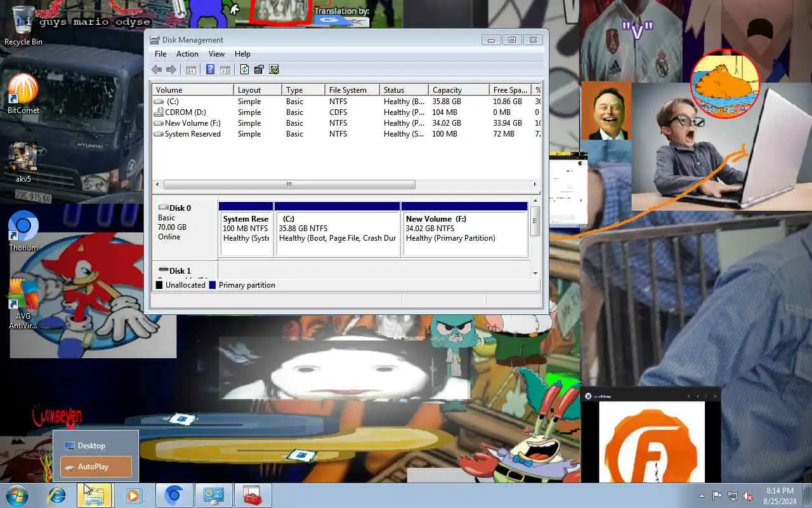Choose AutoPlay in the taskbar preview list
This screenshot has height=508, width=812.
[96, 467]
